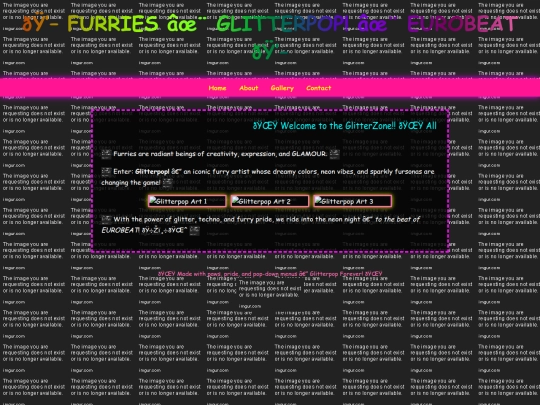Image resolution: width=540 pixels, height=405 pixels.
Task: Click the FURRIES GLITTERPOP EUROBEAT rainbow heading
Action: tap(270, 36)
